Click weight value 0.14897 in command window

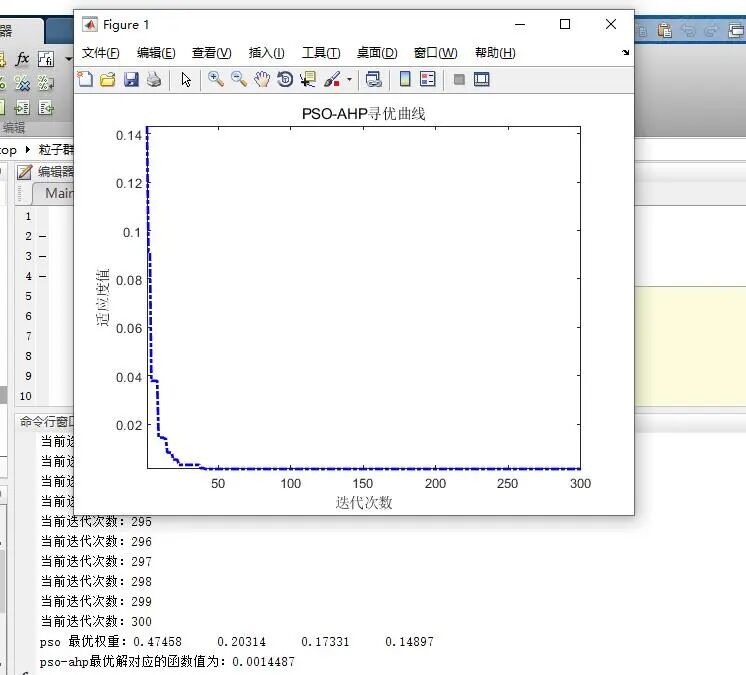point(409,642)
